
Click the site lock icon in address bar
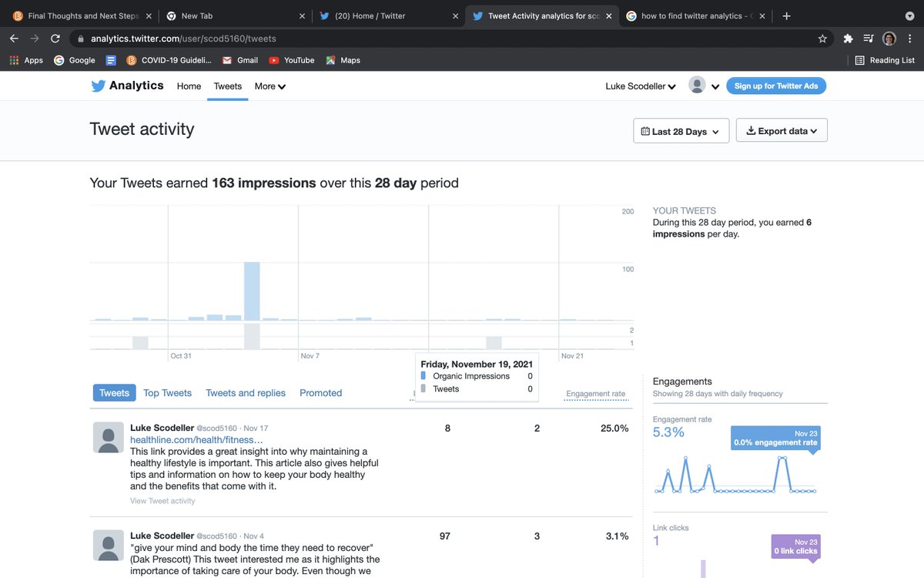pos(80,39)
